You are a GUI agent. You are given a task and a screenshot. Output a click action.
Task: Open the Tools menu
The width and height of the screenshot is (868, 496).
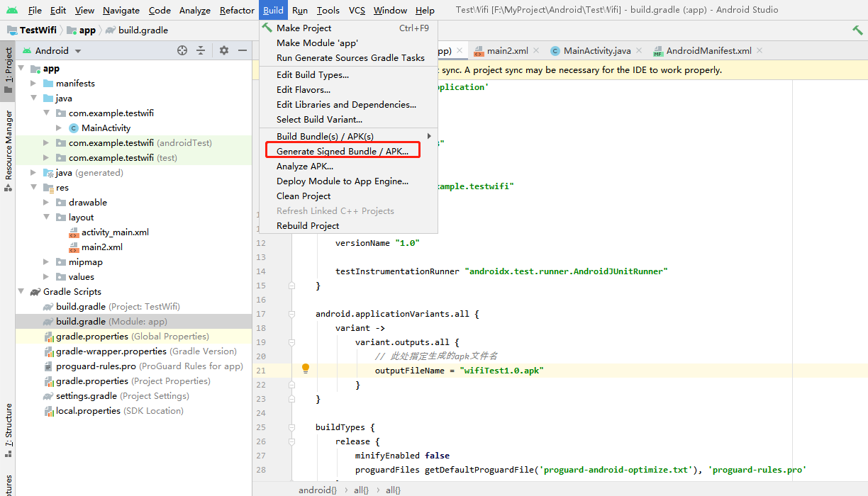pos(328,10)
